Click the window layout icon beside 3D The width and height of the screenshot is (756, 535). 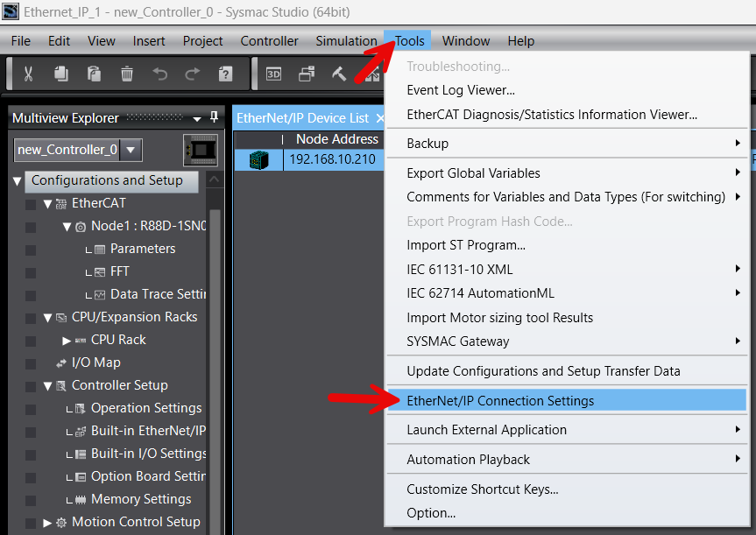tap(307, 74)
